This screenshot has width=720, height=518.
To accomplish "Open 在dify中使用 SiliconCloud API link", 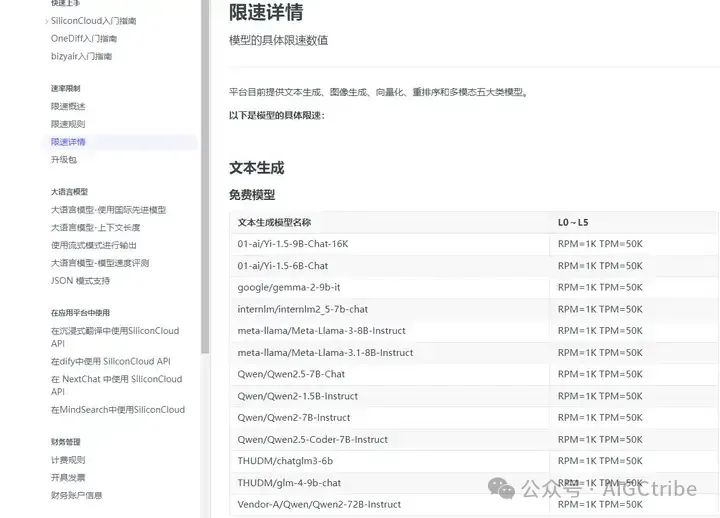I will [x=111, y=361].
